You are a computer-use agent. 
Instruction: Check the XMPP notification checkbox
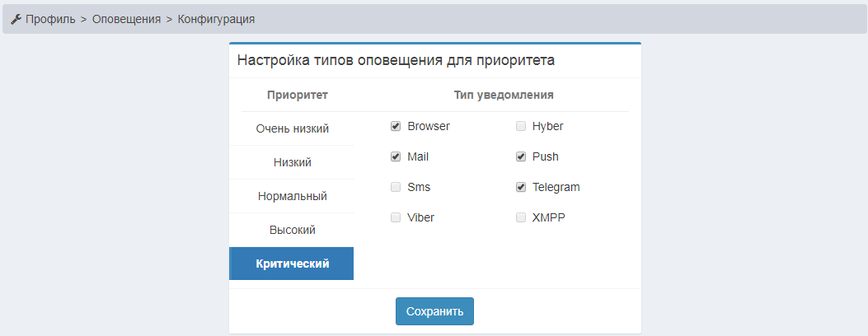pos(521,217)
